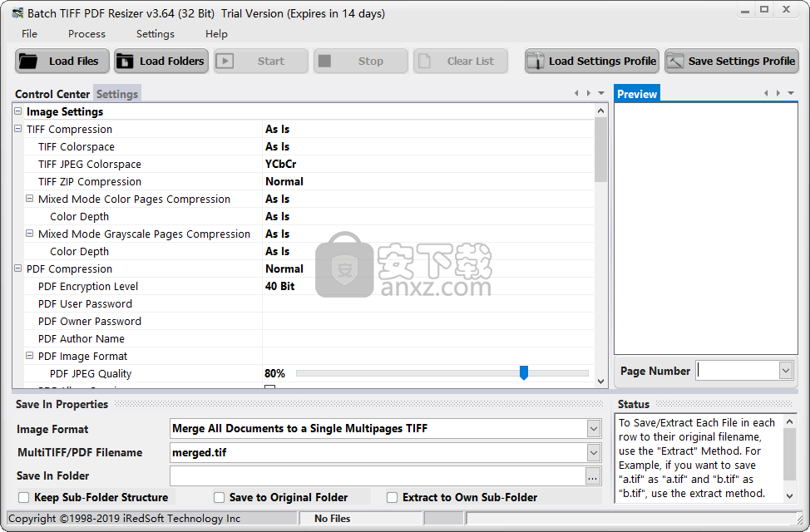
Task: Click the Start processing button
Action: [x=261, y=61]
